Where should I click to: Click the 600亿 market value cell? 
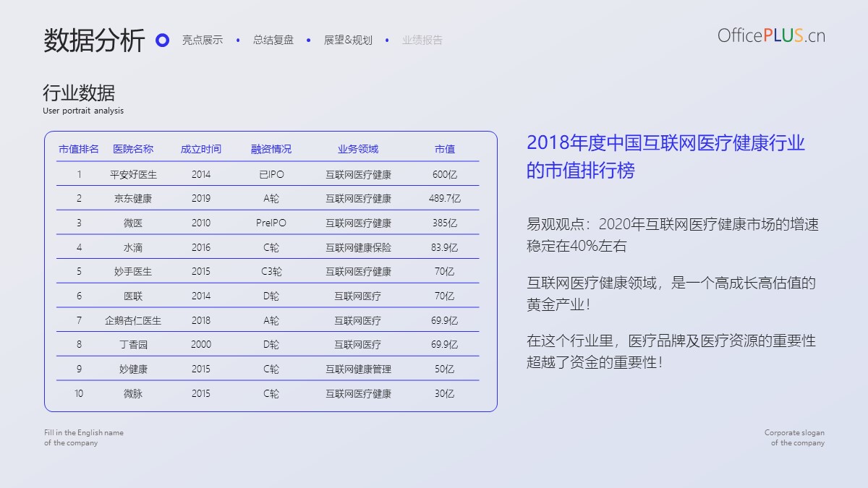click(445, 174)
